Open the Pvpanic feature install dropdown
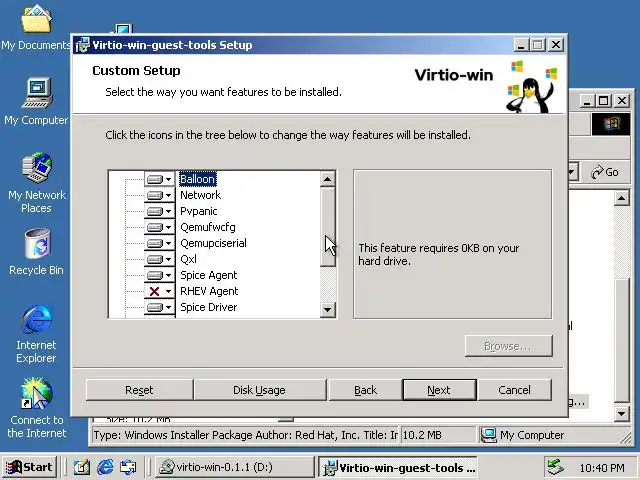The image size is (640, 480). pyautogui.click(x=159, y=211)
